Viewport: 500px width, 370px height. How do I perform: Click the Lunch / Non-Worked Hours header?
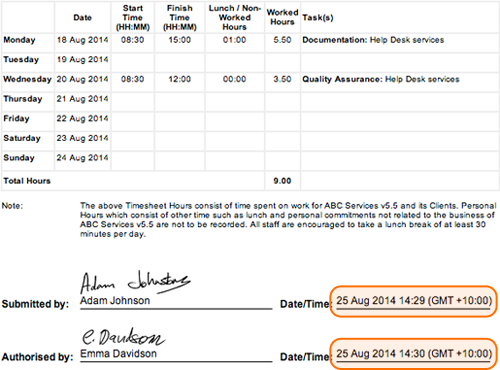pyautogui.click(x=235, y=18)
